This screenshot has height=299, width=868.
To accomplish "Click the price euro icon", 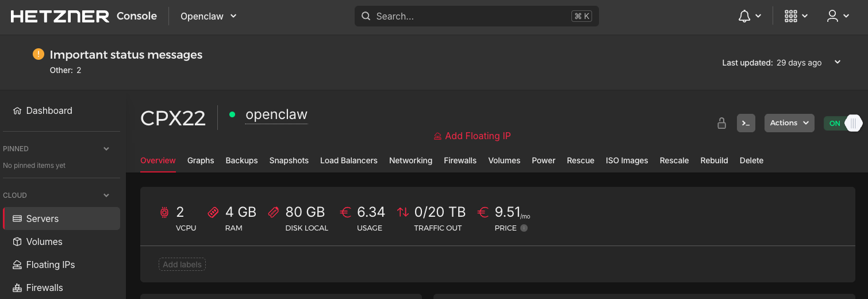I will click(x=483, y=212).
